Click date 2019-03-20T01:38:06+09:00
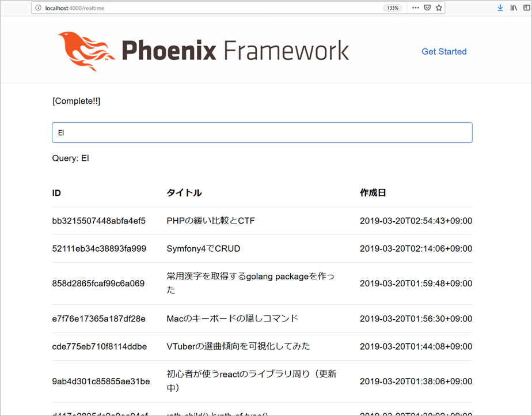532x416 pixels. tap(416, 381)
